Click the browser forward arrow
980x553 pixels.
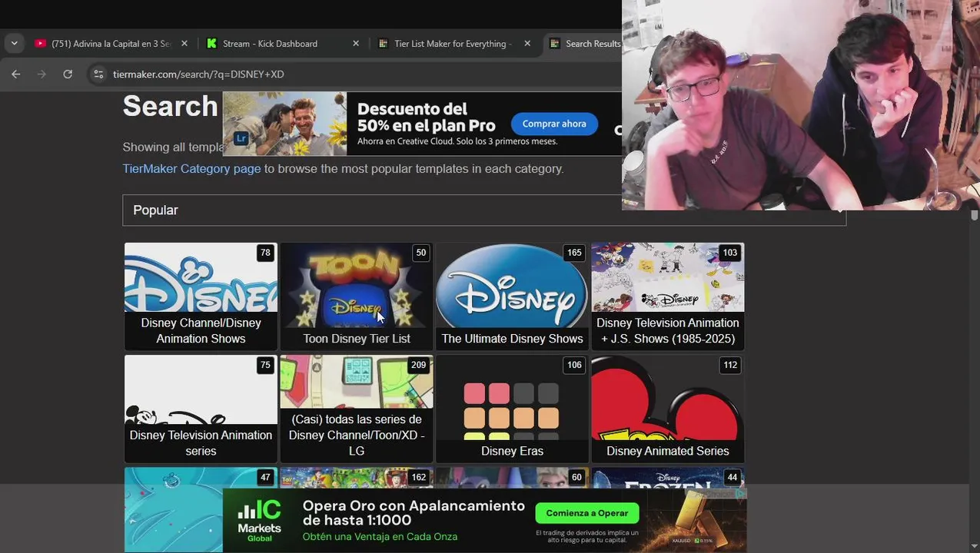(42, 74)
